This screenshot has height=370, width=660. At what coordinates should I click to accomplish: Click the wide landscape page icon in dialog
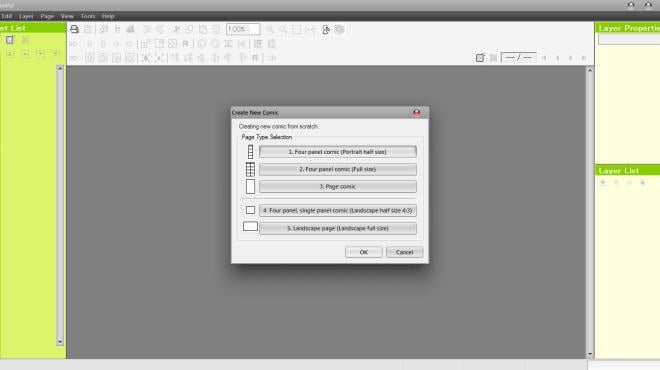(x=250, y=226)
